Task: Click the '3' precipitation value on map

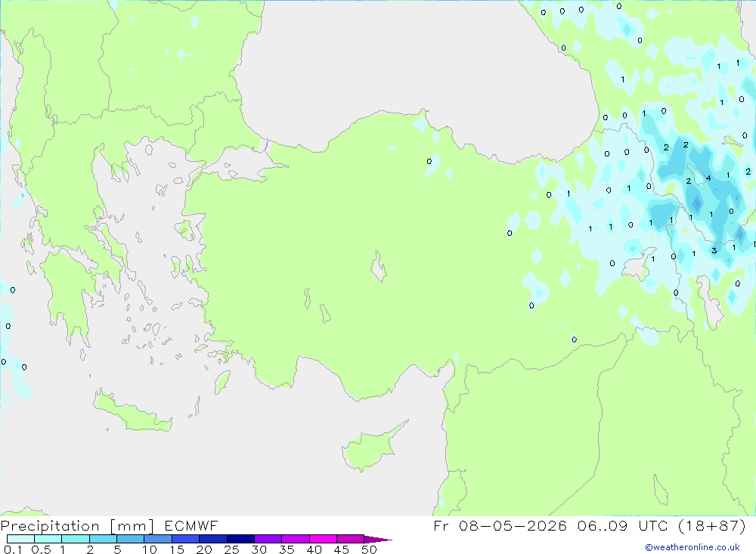Action: pos(714,250)
